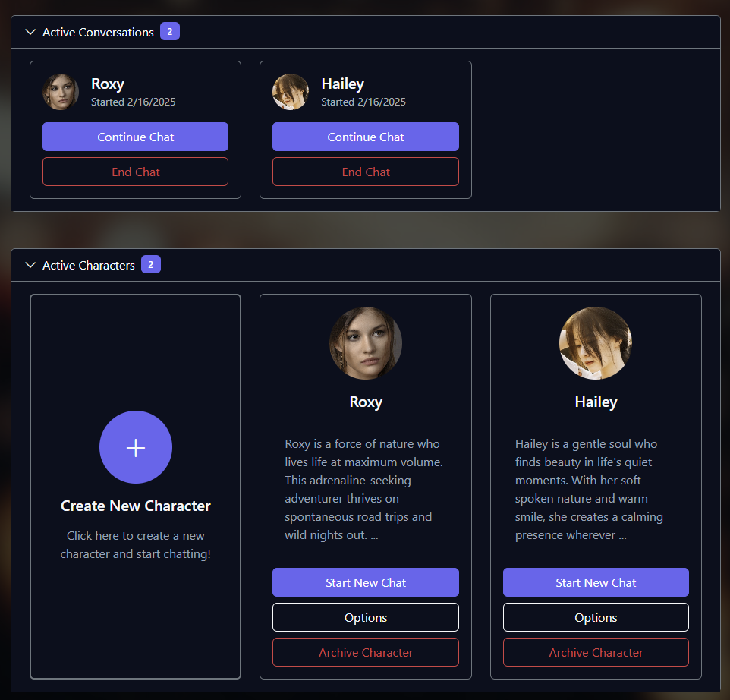Collapse the Active Characters section chevron

(x=30, y=265)
